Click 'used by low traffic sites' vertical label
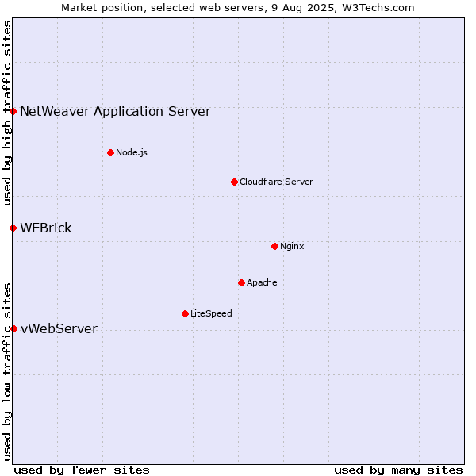This screenshot has width=476, height=476. coord(7,372)
